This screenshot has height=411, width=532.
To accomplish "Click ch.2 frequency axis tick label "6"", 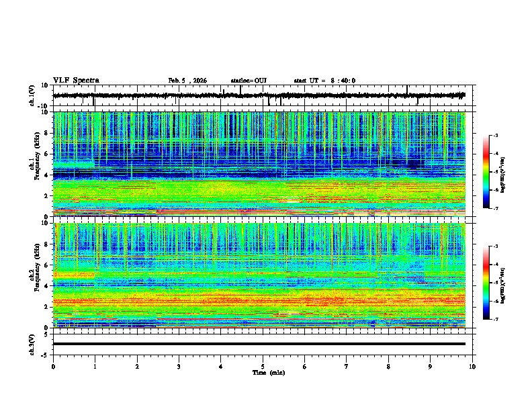I will coord(47,265).
